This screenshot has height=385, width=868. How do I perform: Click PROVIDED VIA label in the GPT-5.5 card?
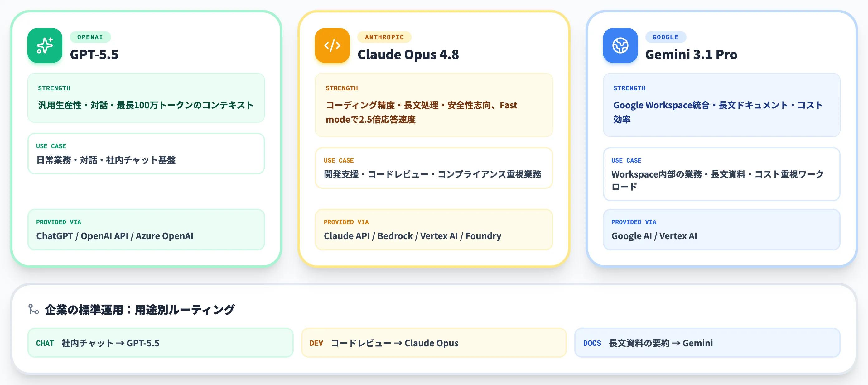(59, 222)
